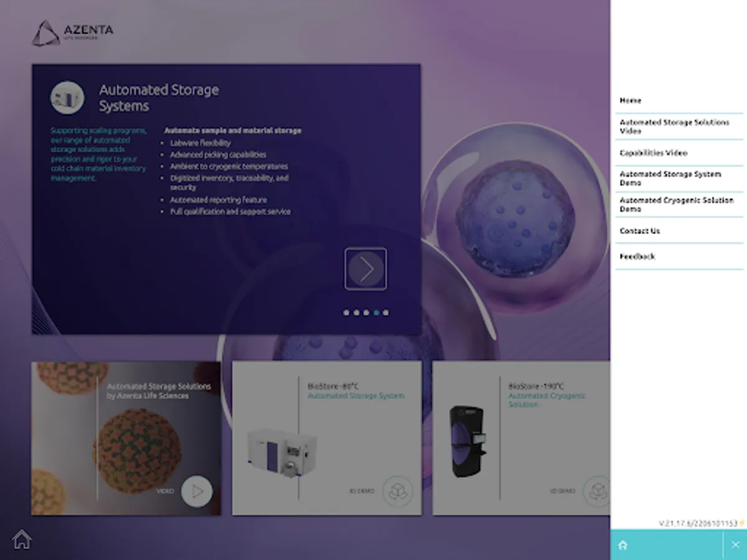The image size is (747, 560).
Task: Open Feedback menu item
Action: coord(679,256)
